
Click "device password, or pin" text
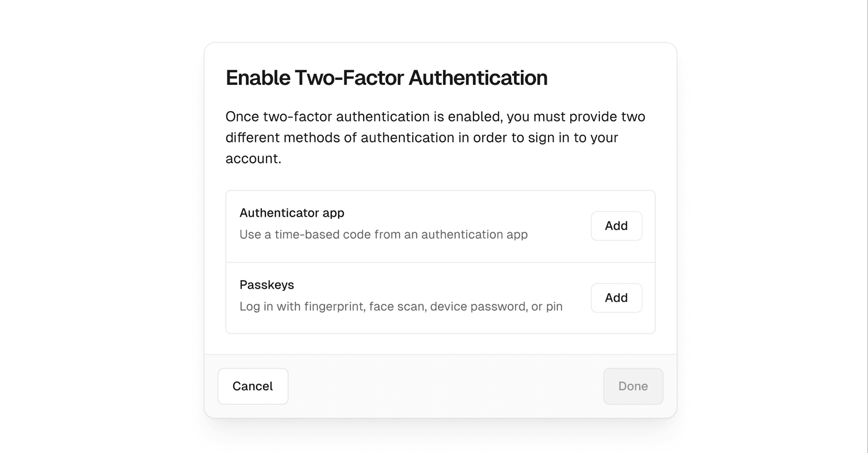pyautogui.click(x=496, y=306)
